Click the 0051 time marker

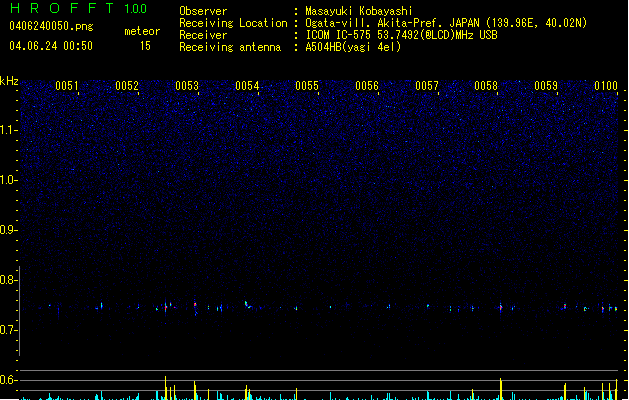pos(67,85)
